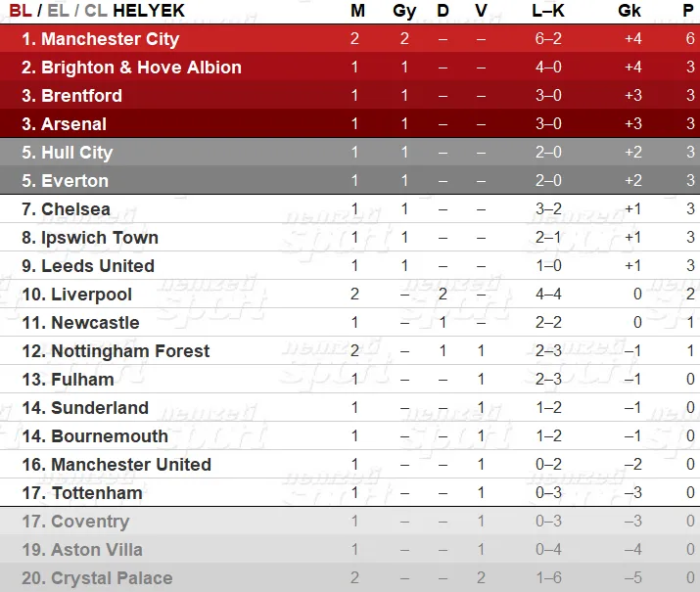Viewport: 700px width, 592px height.
Task: Click the Brentford team entry
Action: [81, 96]
